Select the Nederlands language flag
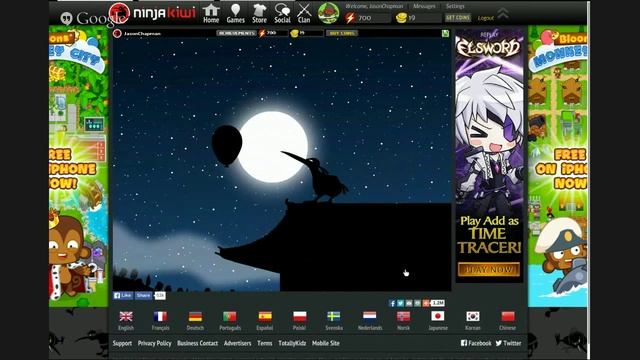Image resolution: width=640 pixels, height=360 pixels. click(x=369, y=316)
